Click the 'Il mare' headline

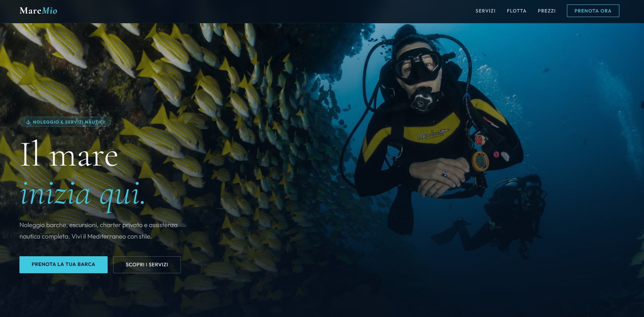coord(69,155)
